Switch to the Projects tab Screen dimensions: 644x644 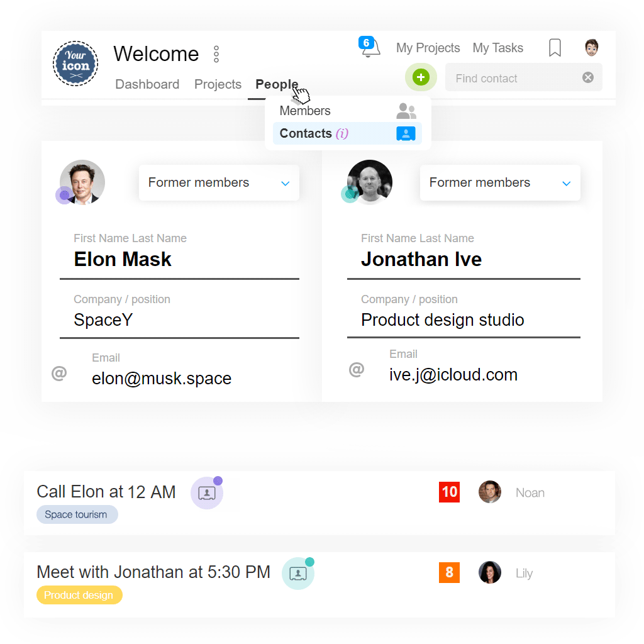click(218, 84)
